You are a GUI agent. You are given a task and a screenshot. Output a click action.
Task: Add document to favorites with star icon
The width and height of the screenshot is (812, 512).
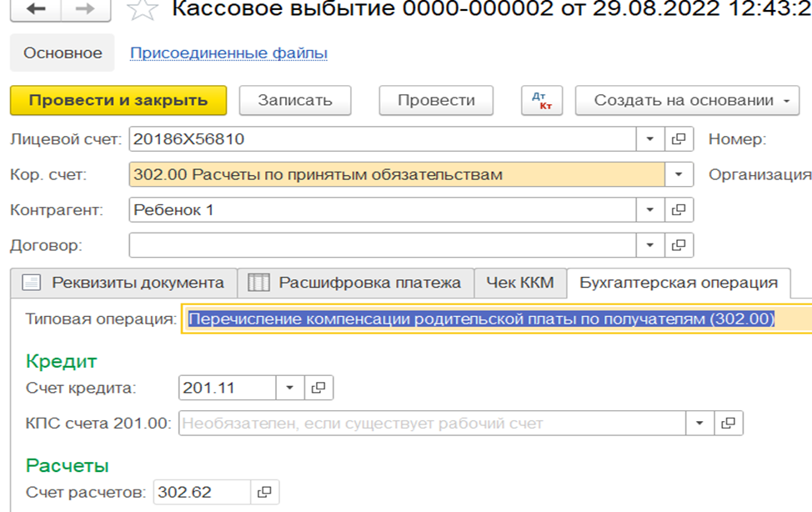[143, 9]
